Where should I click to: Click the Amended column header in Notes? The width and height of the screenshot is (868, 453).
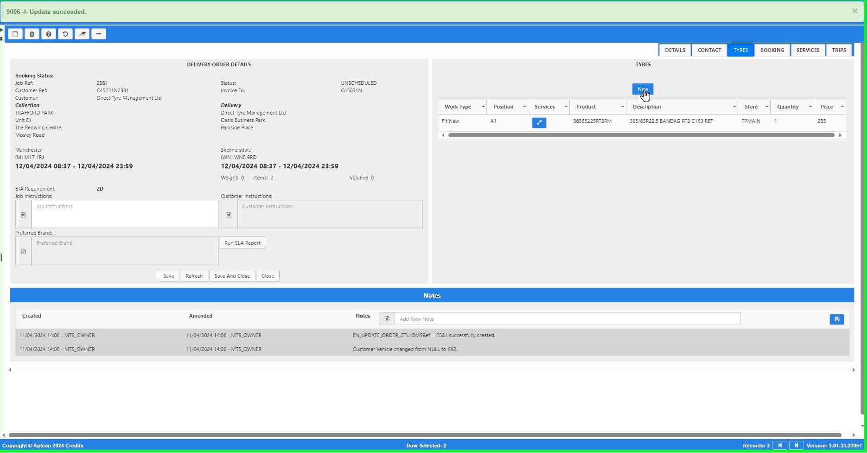pyautogui.click(x=201, y=316)
